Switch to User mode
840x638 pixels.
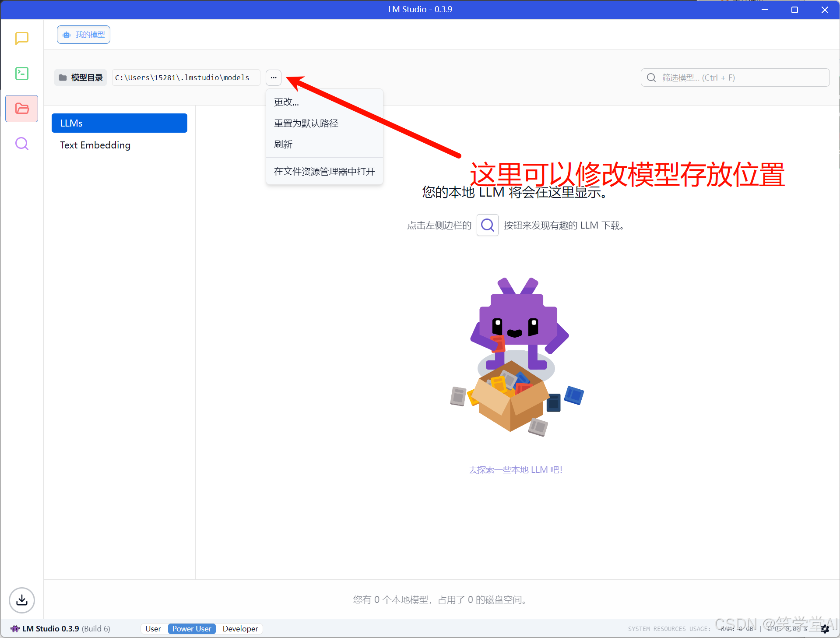click(x=153, y=629)
